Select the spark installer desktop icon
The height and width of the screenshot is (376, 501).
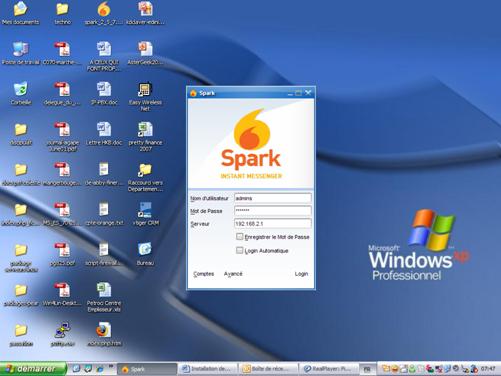pyautogui.click(x=104, y=13)
